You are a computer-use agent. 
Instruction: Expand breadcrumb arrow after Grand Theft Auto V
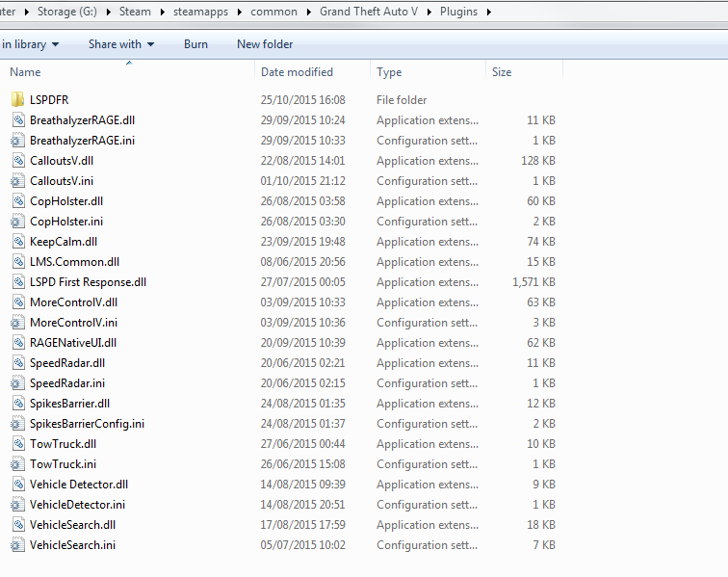[x=429, y=12]
